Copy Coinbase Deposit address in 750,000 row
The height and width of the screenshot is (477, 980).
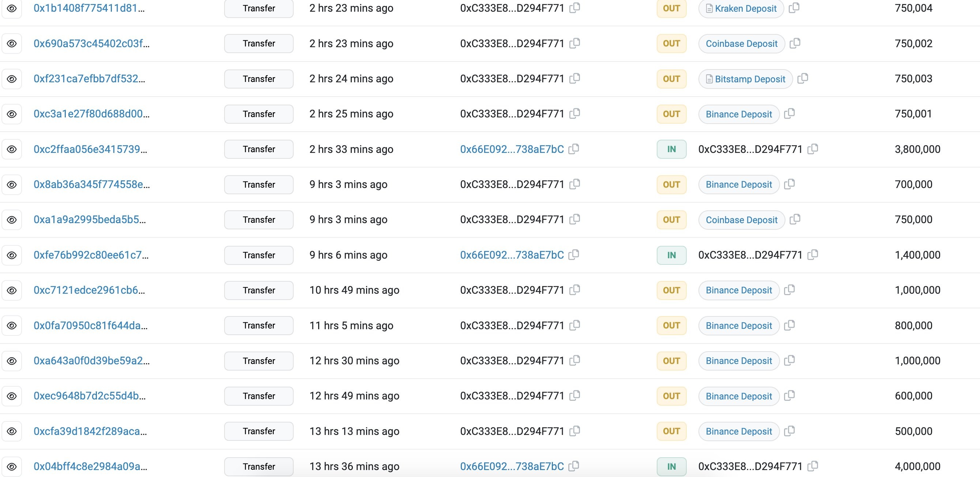(x=795, y=219)
